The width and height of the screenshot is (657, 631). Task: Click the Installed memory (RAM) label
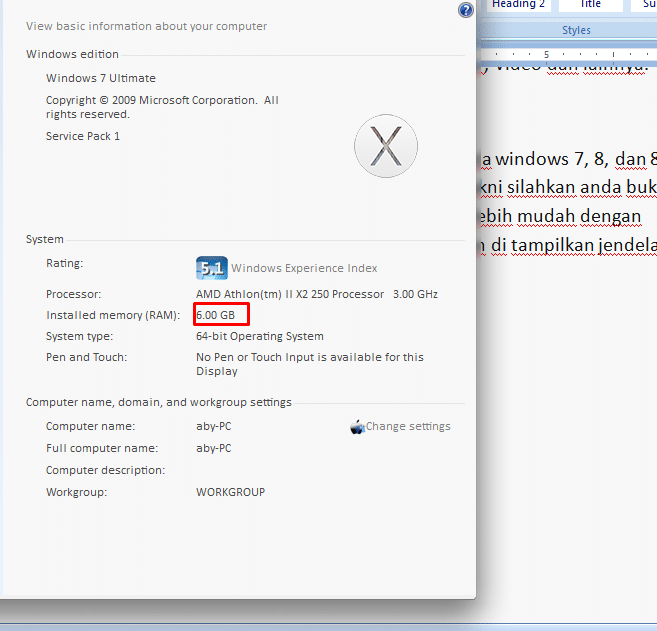pos(113,315)
